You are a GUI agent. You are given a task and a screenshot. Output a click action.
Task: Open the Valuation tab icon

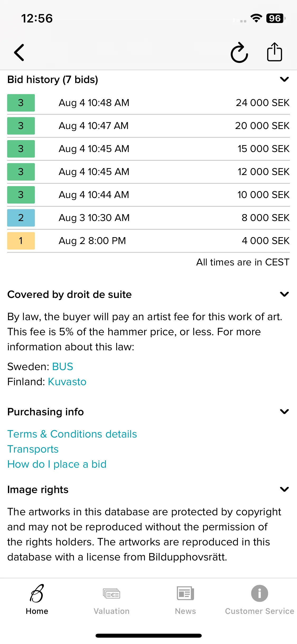point(111,594)
